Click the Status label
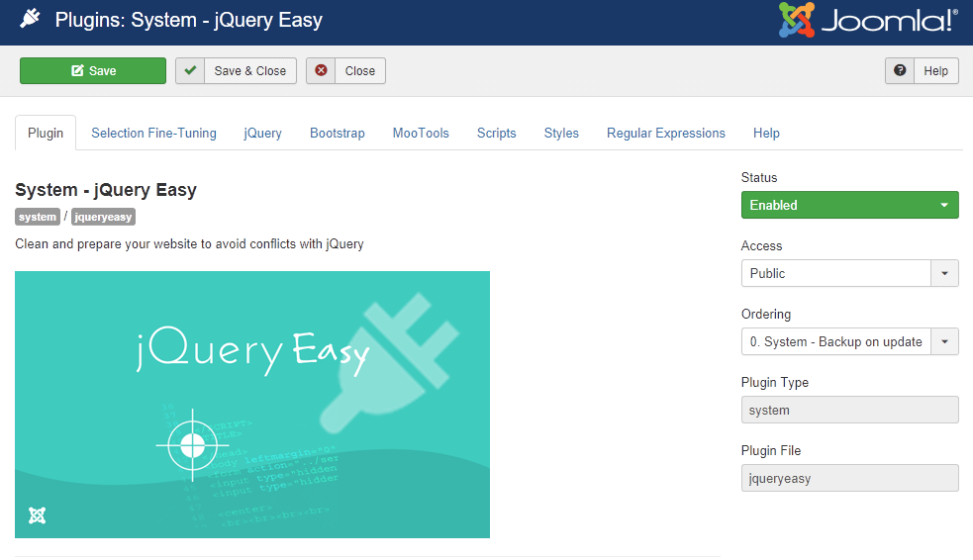973x560 pixels. [x=759, y=177]
